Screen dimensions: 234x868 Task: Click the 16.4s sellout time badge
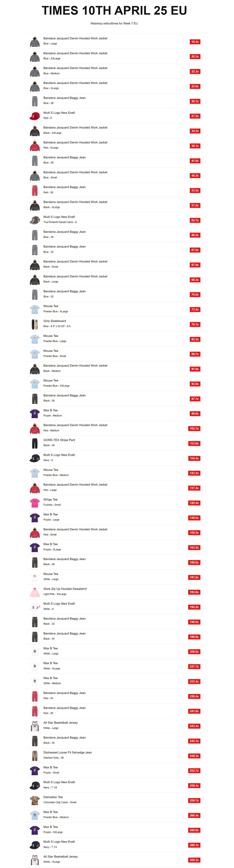pos(195,42)
